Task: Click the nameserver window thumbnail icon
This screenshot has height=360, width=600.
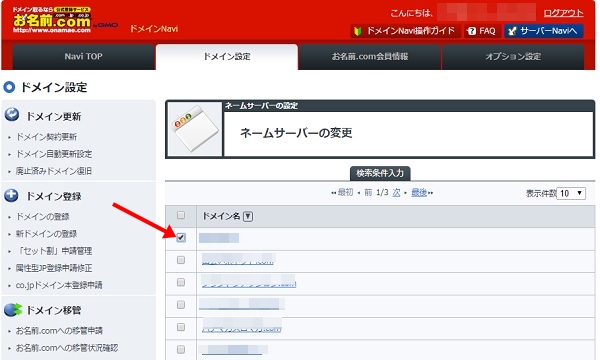Action: coord(195,129)
